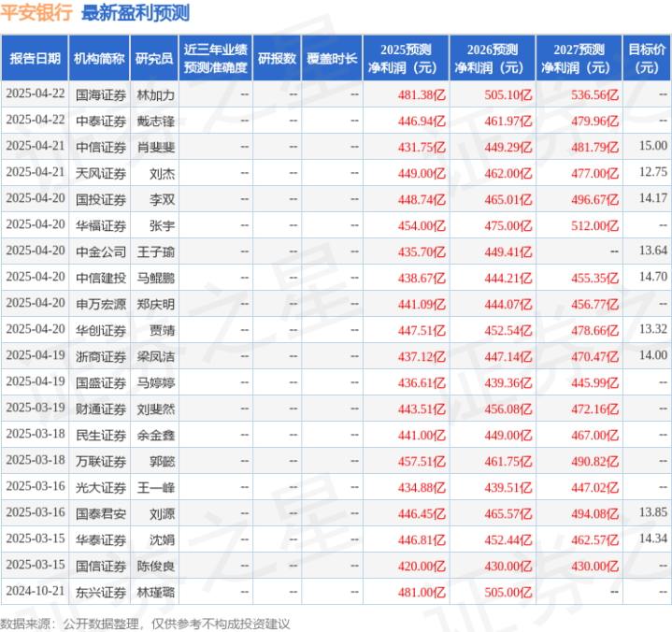Select the 国信证券 institution cell
This screenshot has height=632, width=672.
tap(101, 566)
